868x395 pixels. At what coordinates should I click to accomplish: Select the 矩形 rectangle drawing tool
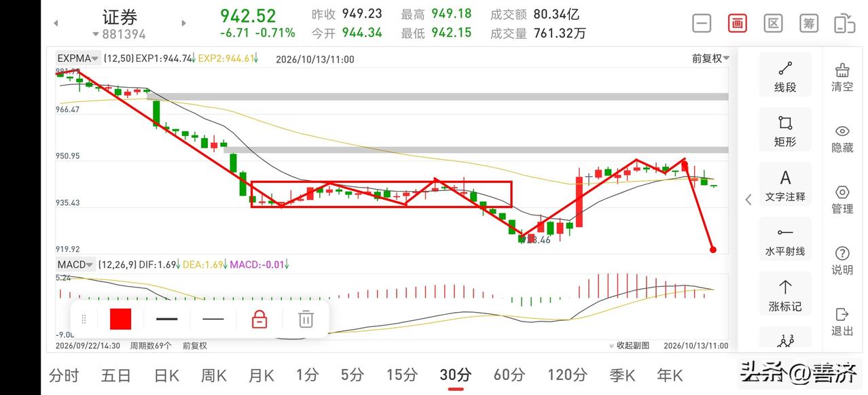(785, 130)
